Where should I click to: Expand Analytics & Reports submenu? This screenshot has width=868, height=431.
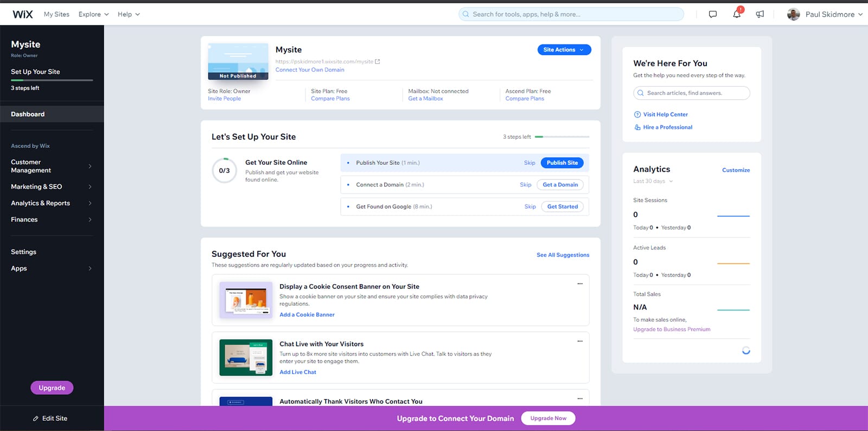(x=90, y=203)
